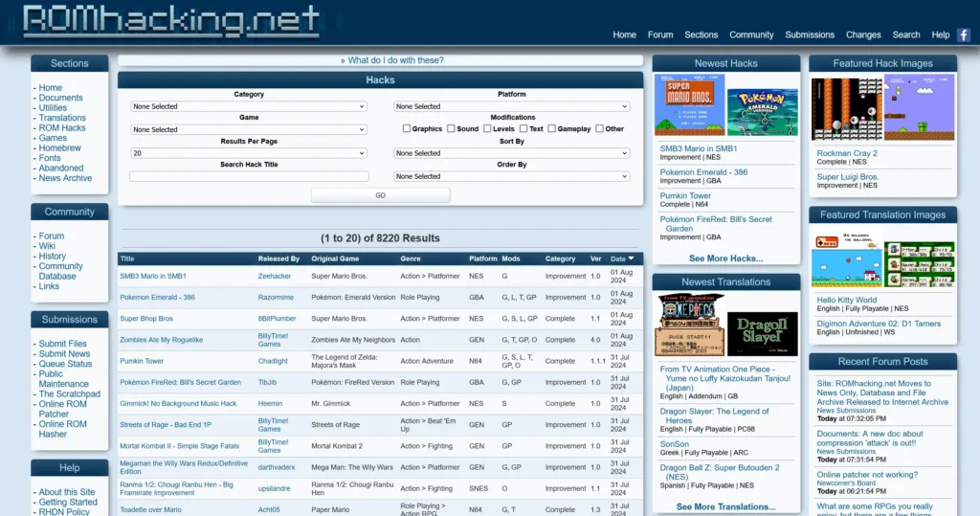Enable the Graphics modification checkbox
Image resolution: width=980 pixels, height=516 pixels.
point(406,128)
